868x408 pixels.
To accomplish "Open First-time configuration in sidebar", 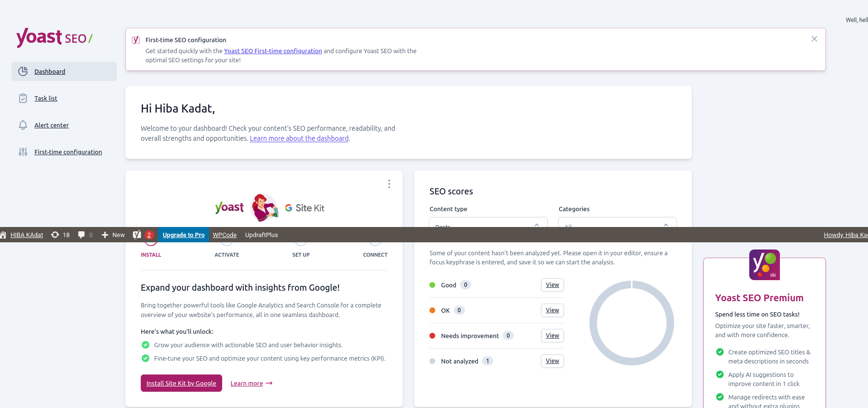I will pos(68,152).
